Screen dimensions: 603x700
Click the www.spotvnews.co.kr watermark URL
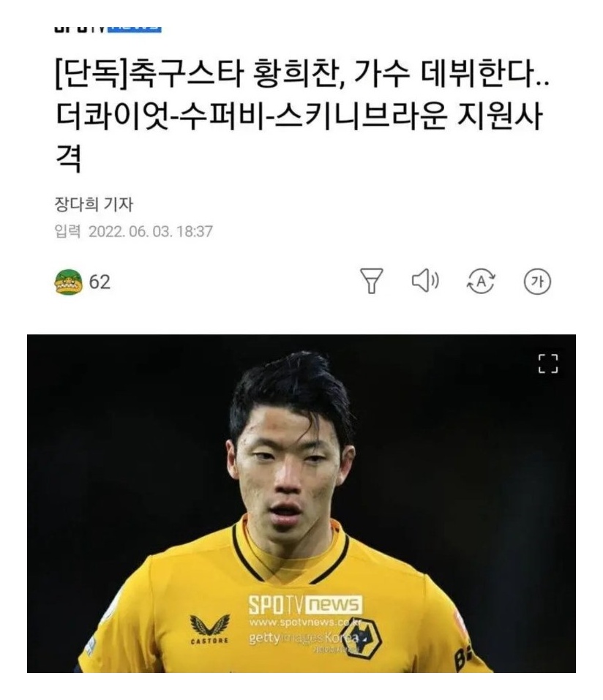[305, 622]
